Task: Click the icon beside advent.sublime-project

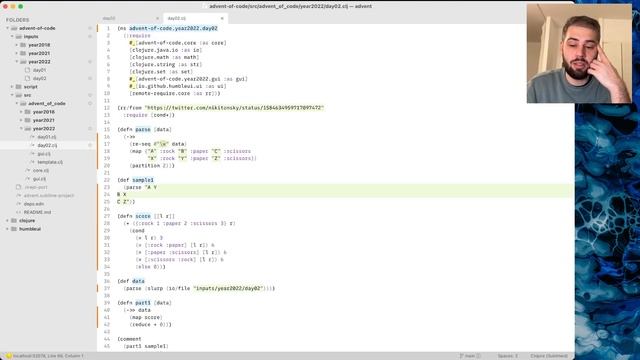Action: coord(19,196)
